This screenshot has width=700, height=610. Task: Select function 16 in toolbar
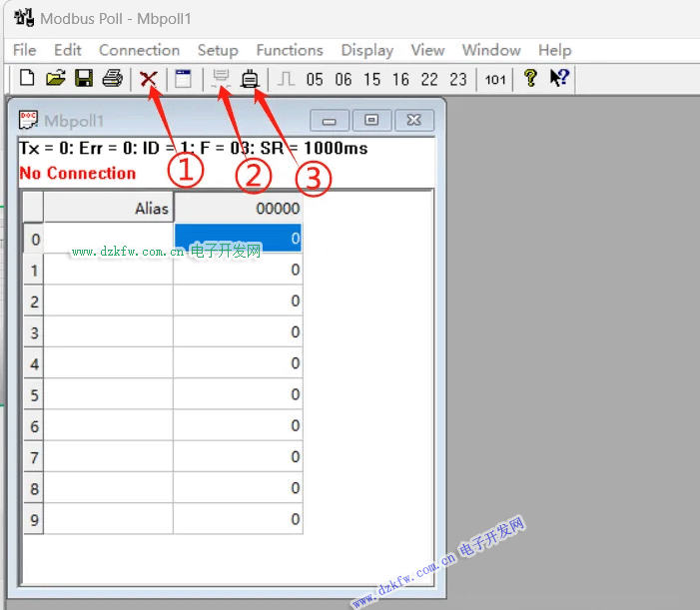(x=400, y=80)
